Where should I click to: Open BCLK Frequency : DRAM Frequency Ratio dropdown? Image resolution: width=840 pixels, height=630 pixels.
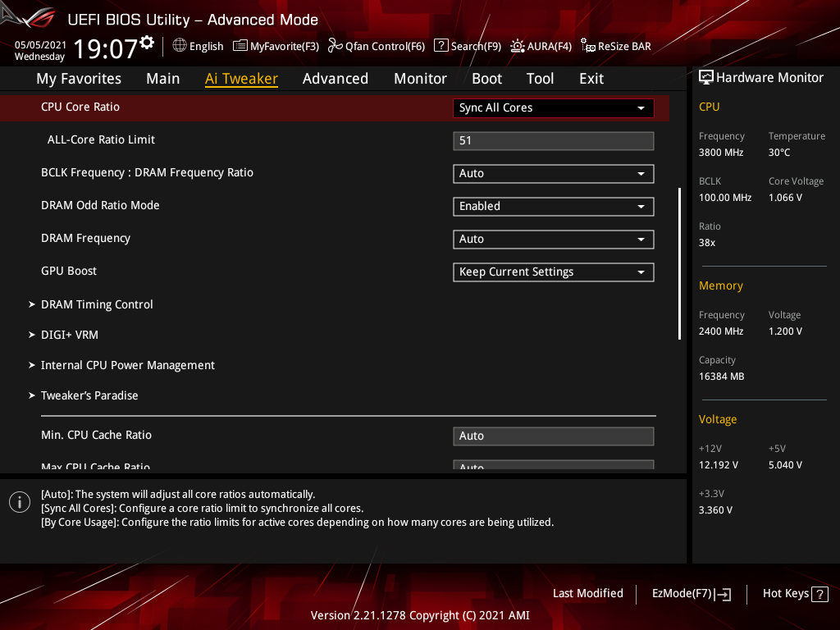click(554, 174)
